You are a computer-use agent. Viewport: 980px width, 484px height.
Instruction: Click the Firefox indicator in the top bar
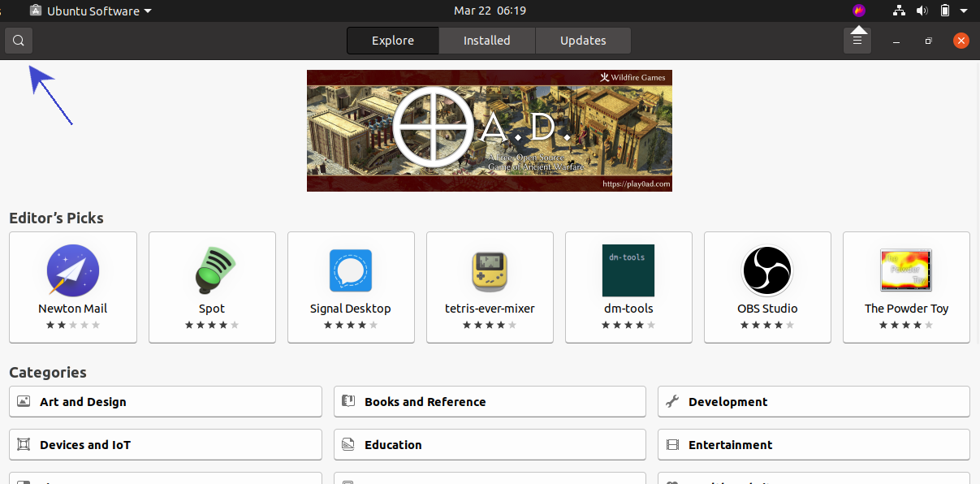(x=859, y=11)
